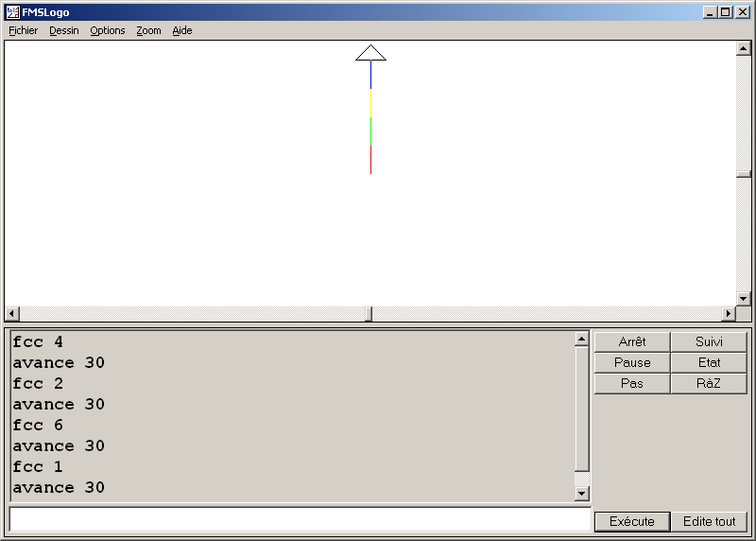Click the Suivi button
Image resolution: width=756 pixels, height=541 pixels.
point(709,341)
